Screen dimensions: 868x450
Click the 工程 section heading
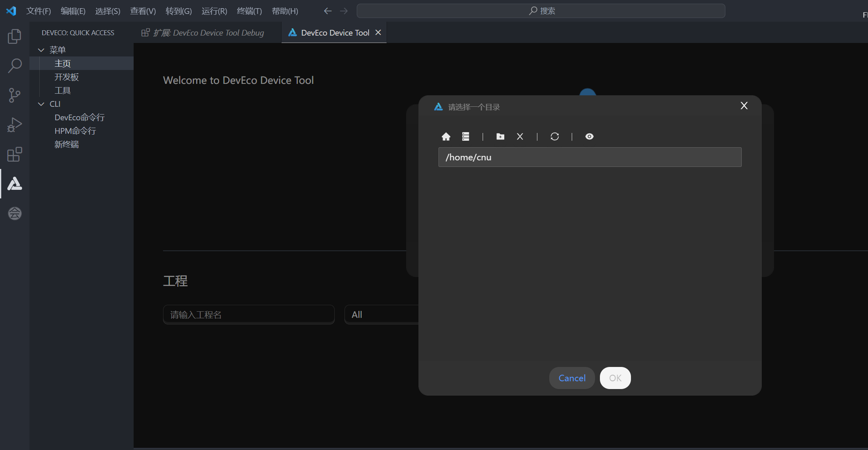(175, 281)
